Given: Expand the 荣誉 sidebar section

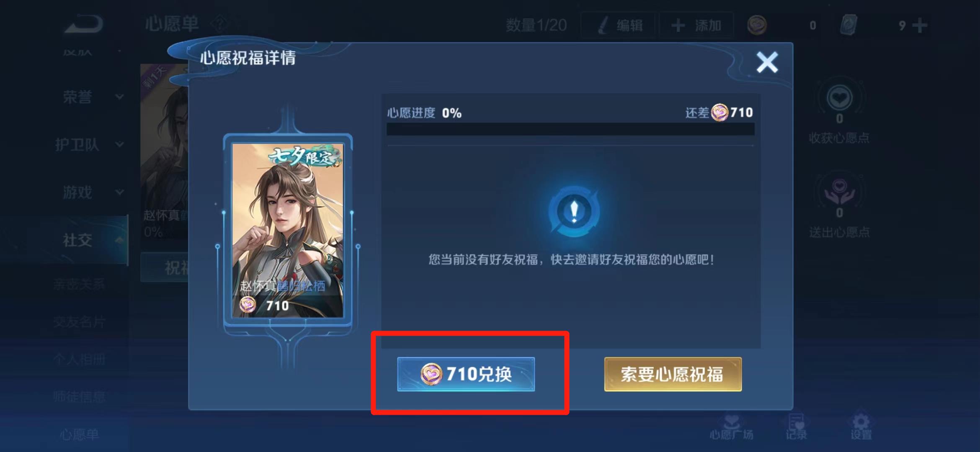Looking at the screenshot, I should pyautogui.click(x=93, y=97).
